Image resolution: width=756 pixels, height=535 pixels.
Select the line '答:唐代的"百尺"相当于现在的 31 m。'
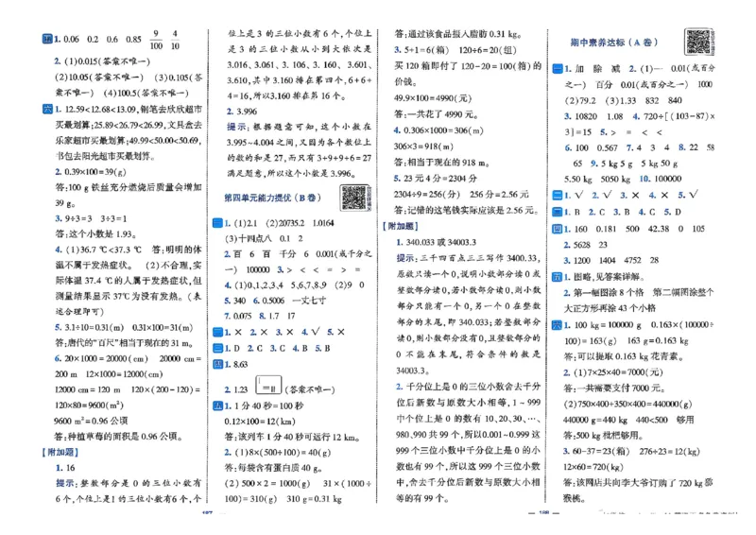tap(125, 343)
